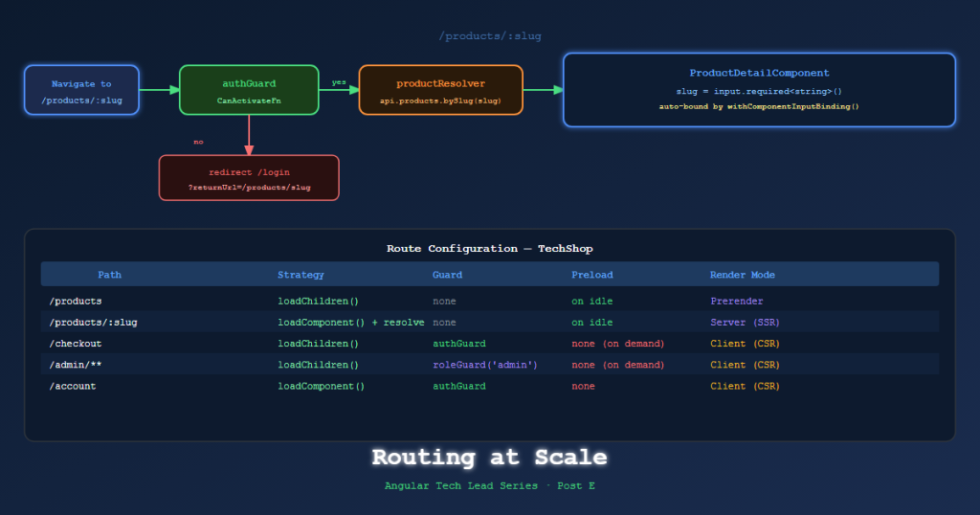Click the Guard column header
Image resolution: width=980 pixels, height=515 pixels.
tap(448, 275)
